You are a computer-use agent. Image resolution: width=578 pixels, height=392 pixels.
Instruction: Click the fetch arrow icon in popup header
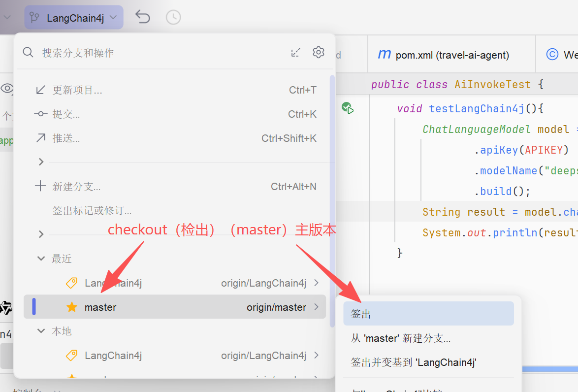[x=295, y=52]
